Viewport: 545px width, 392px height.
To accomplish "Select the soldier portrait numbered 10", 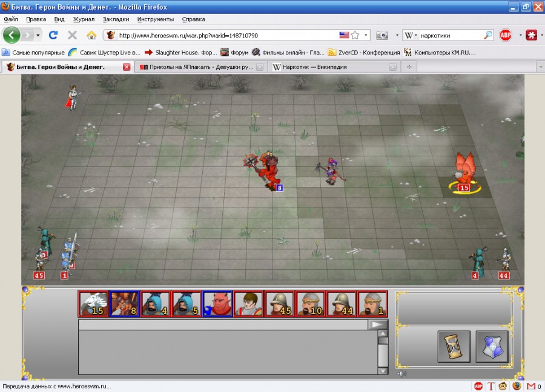I will pyautogui.click(x=311, y=304).
